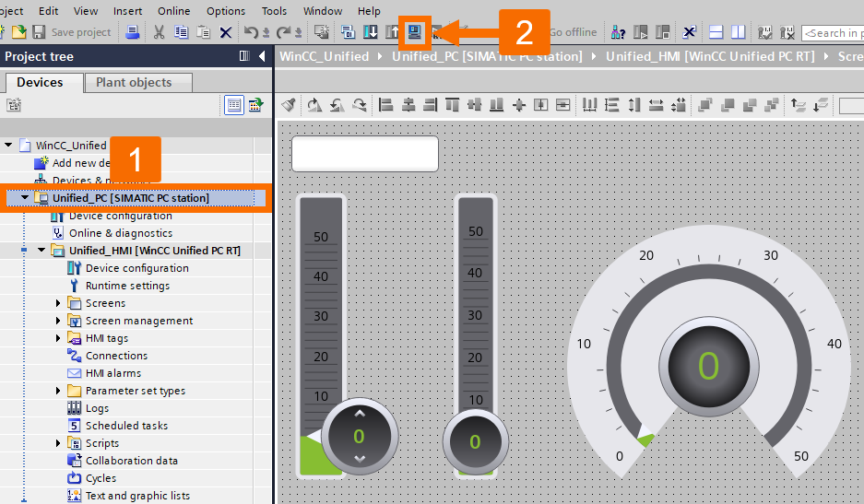Click the Download to device icon
Screen dimensions: 864x504
tap(371, 32)
